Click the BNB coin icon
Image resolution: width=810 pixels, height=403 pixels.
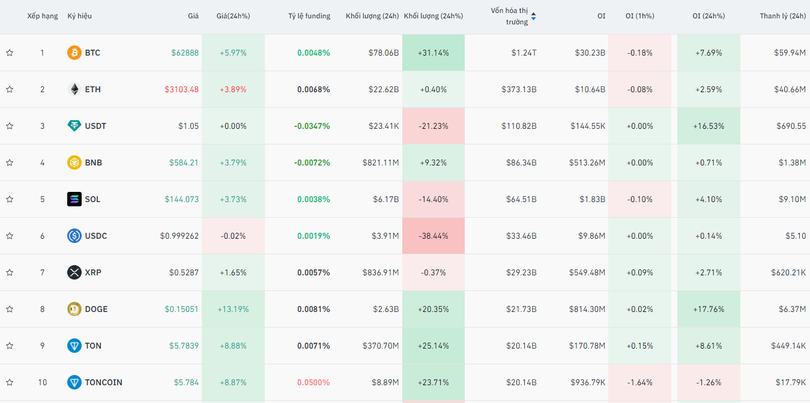(x=74, y=163)
